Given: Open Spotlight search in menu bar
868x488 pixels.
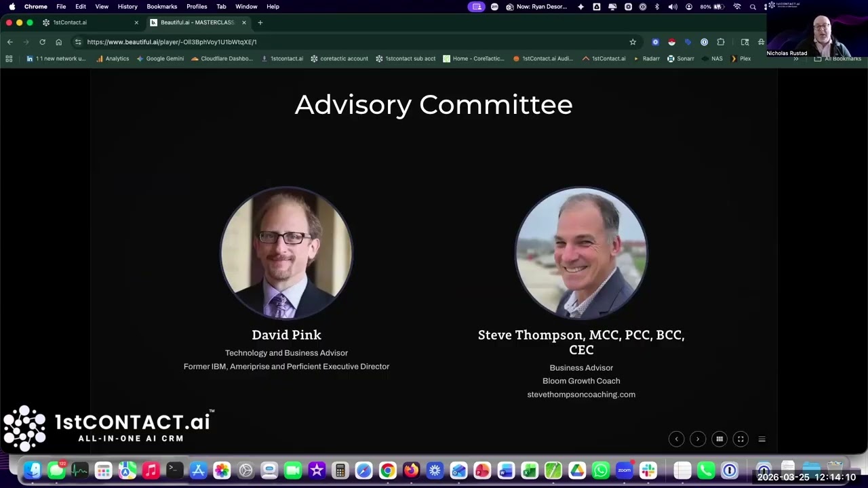Looking at the screenshot, I should click(753, 7).
